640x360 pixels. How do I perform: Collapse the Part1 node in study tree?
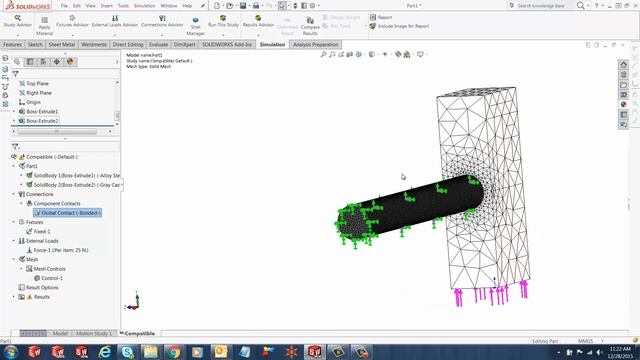(x=14, y=166)
